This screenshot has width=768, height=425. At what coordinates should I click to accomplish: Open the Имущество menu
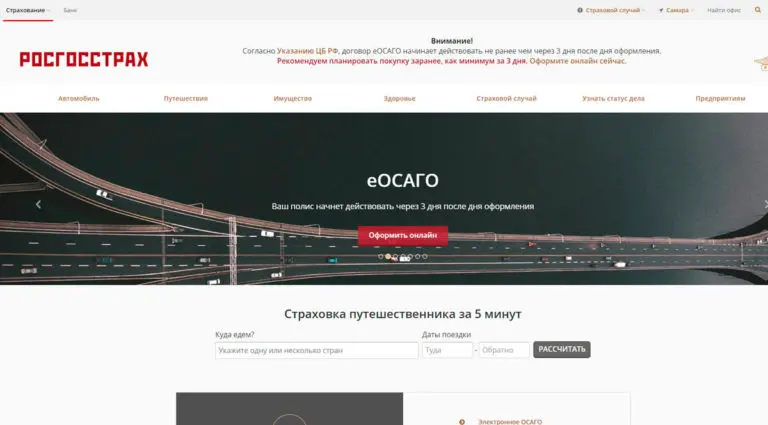(x=292, y=98)
